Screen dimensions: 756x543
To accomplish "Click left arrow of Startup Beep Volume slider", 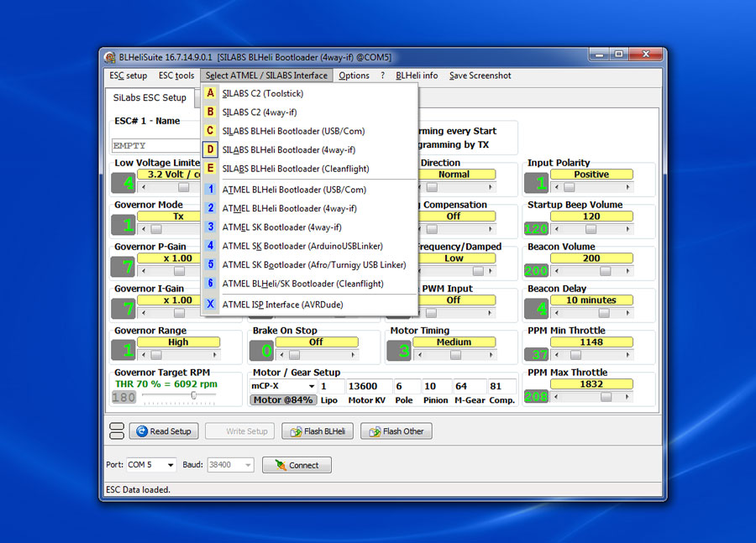I will pos(557,229).
